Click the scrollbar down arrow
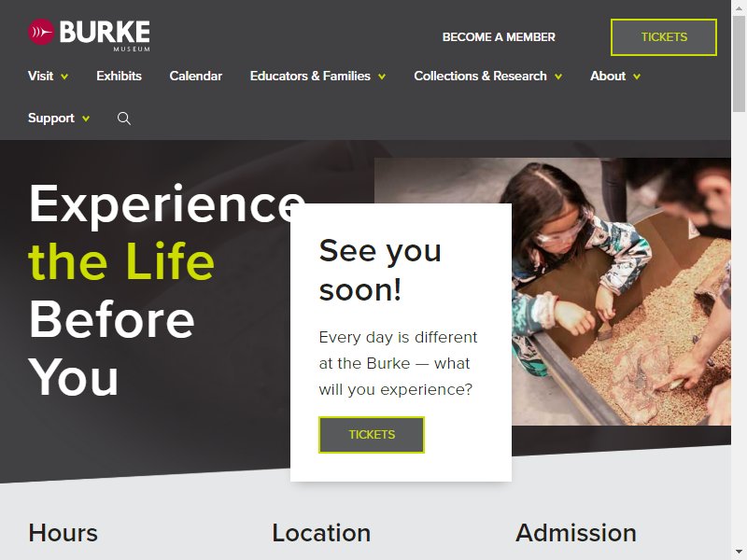 pyautogui.click(x=739, y=553)
